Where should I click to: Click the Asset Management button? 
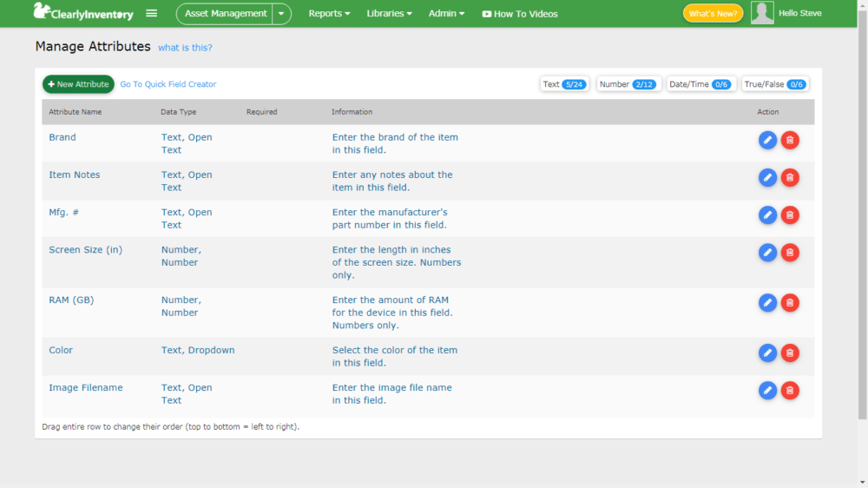click(225, 14)
